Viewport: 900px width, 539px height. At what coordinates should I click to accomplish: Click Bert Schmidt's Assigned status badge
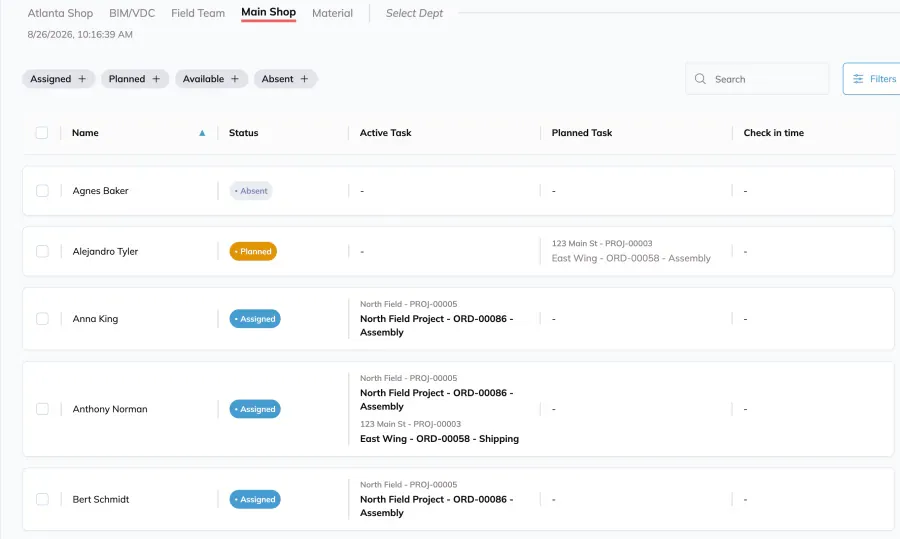click(x=255, y=499)
